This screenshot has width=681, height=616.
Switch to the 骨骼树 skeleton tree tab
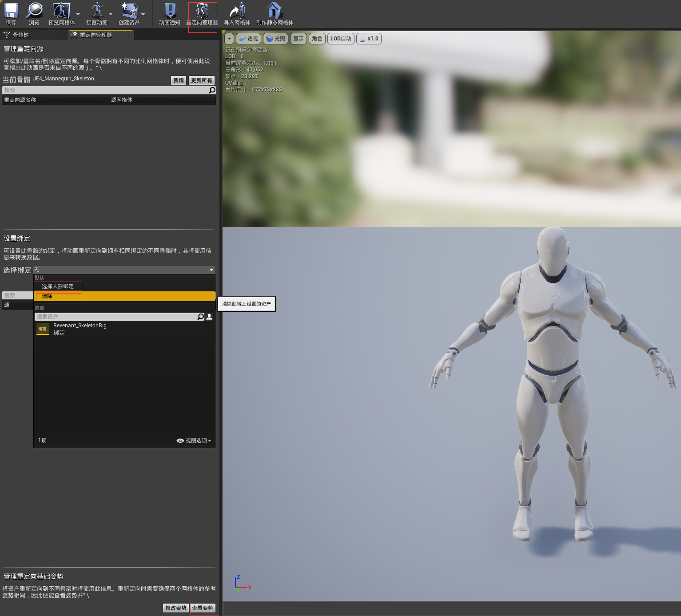[21, 35]
